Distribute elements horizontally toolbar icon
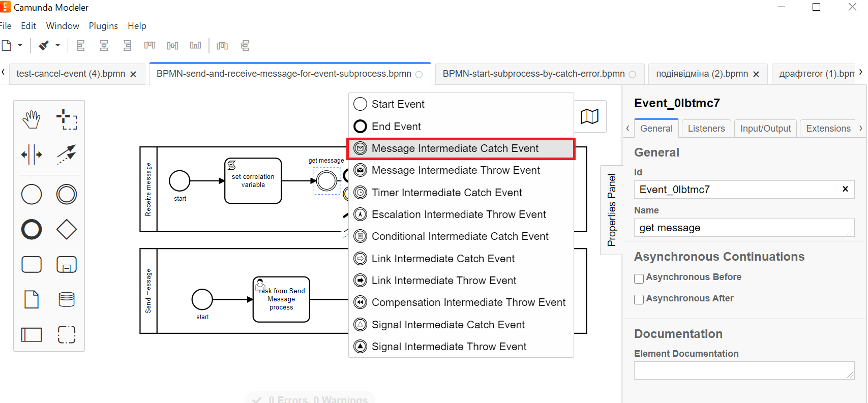This screenshot has width=868, height=403. 222,46
